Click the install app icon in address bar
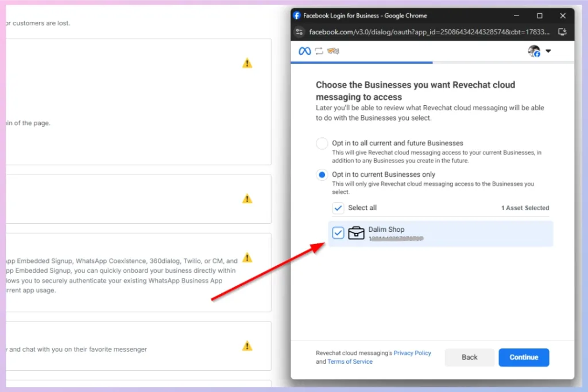 [x=562, y=32]
